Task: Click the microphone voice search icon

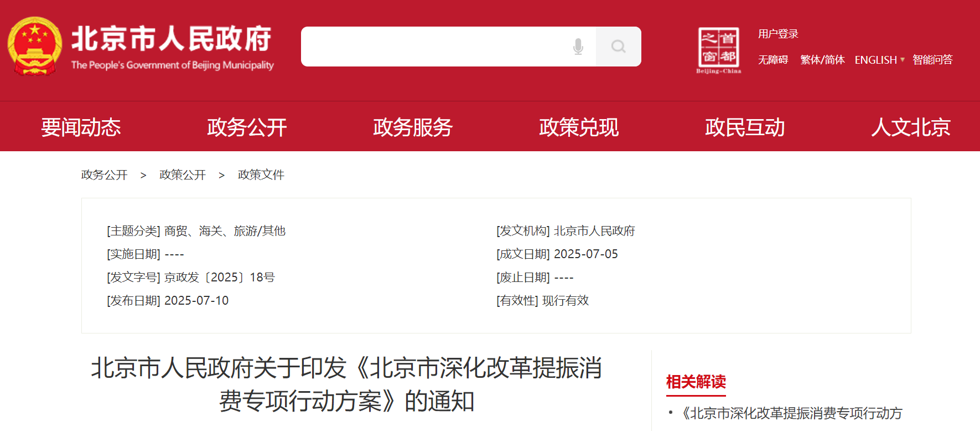Action: 578,47
